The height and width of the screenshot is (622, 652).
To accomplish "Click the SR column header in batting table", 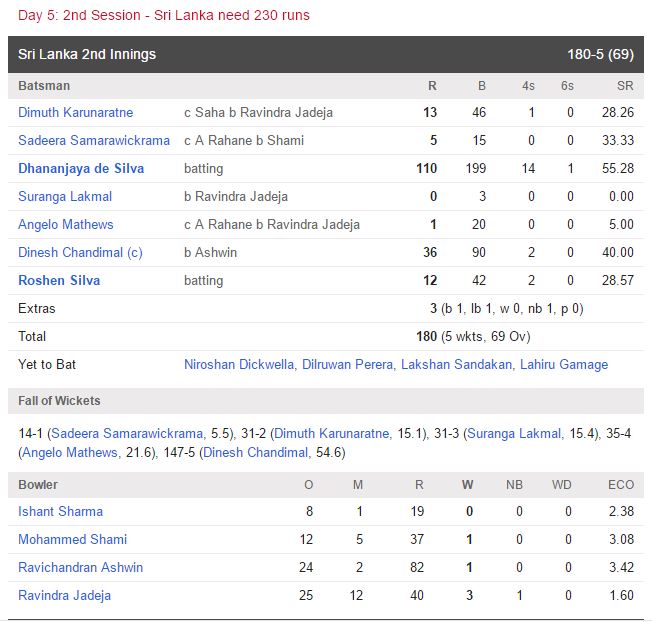I will pyautogui.click(x=625, y=86).
